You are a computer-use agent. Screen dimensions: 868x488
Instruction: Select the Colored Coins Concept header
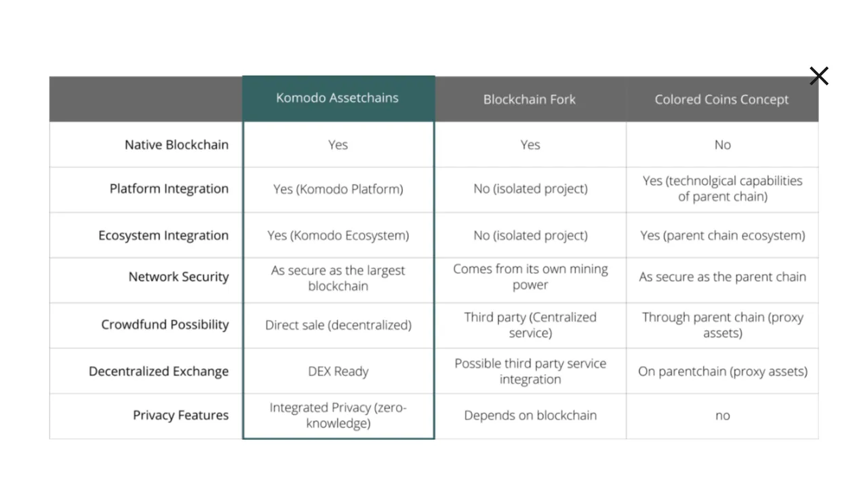[x=722, y=99]
